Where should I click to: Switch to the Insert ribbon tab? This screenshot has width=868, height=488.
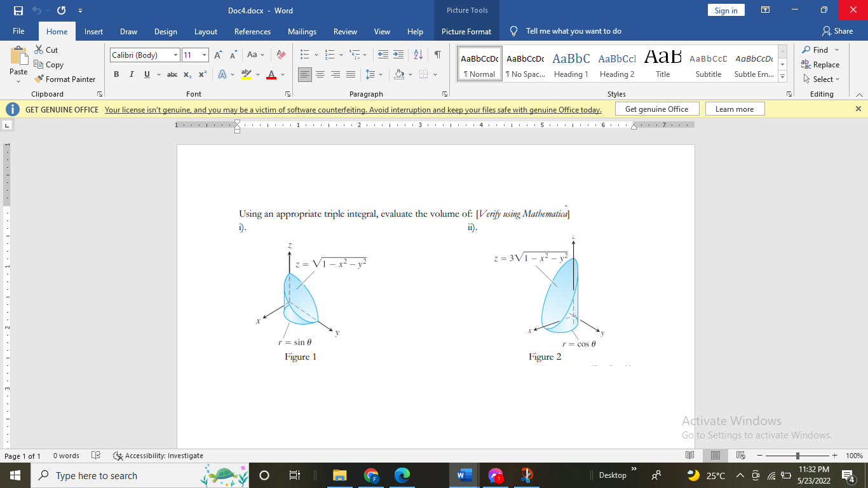(93, 30)
